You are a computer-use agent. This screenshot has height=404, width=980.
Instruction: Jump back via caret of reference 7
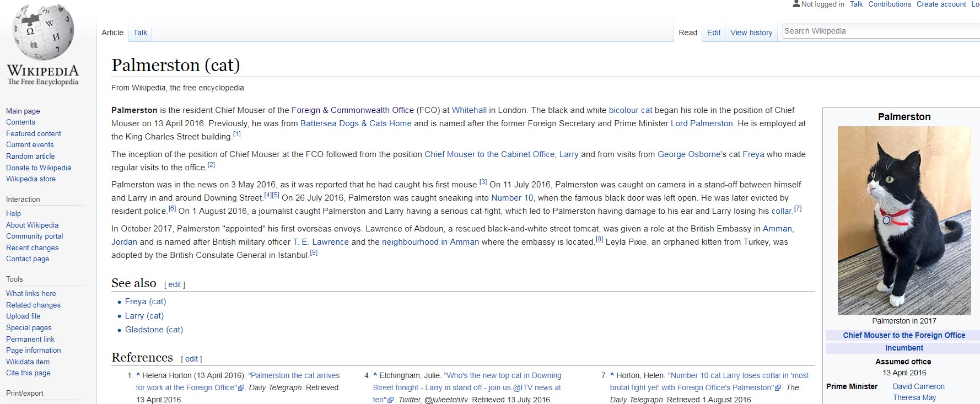(x=612, y=375)
